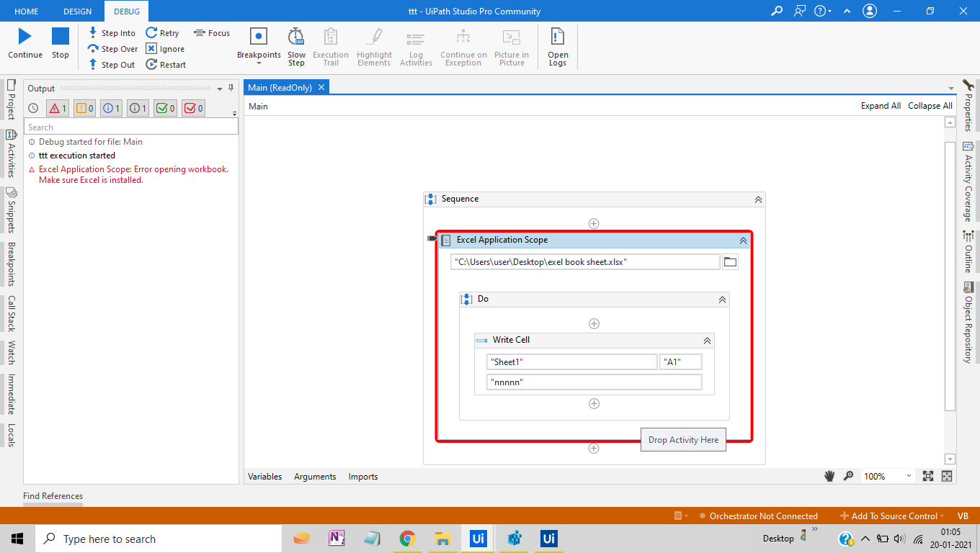The width and height of the screenshot is (980, 553).
Task: Open the Locals side panel
Action: pyautogui.click(x=11, y=435)
